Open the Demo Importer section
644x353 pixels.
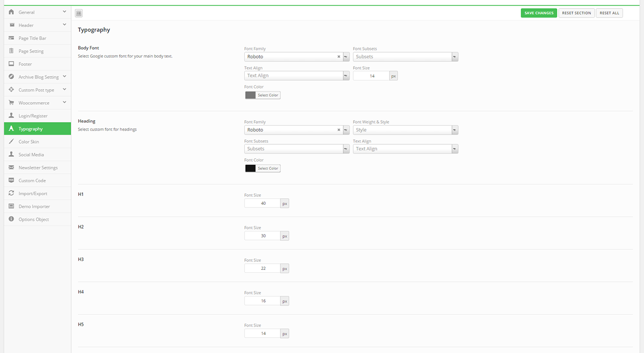point(38,206)
